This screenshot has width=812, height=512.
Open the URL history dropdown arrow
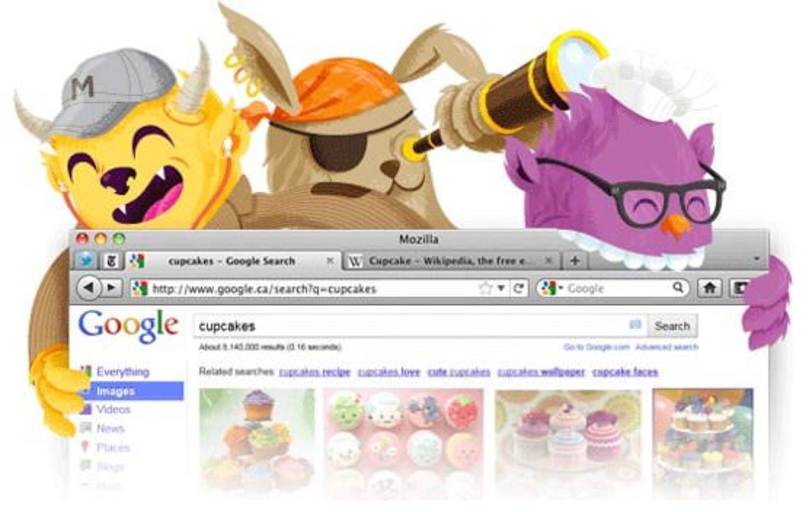pos(501,288)
